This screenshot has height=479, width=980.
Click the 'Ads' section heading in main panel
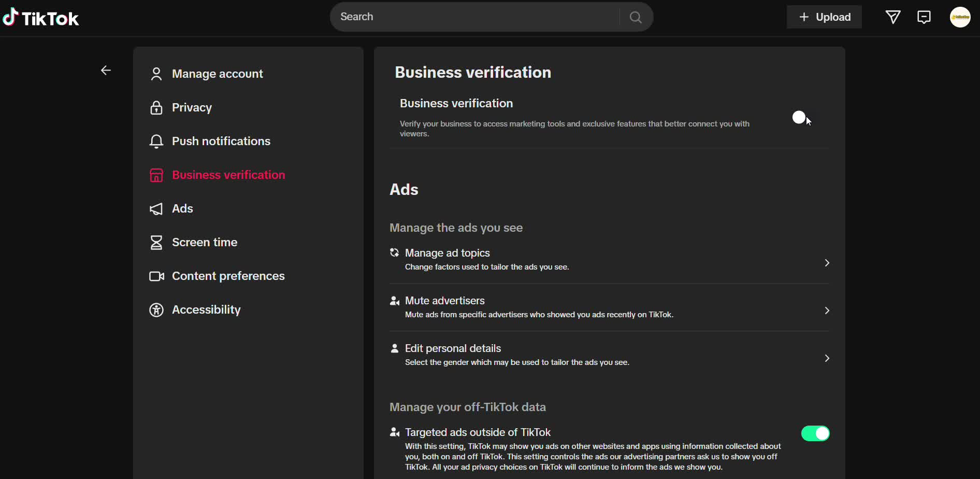click(404, 190)
